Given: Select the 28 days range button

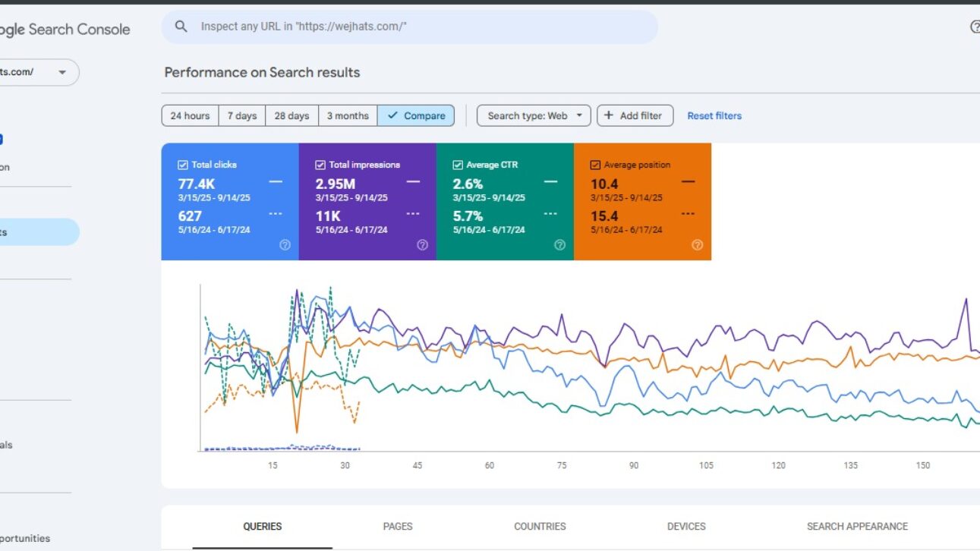Looking at the screenshot, I should coord(291,115).
